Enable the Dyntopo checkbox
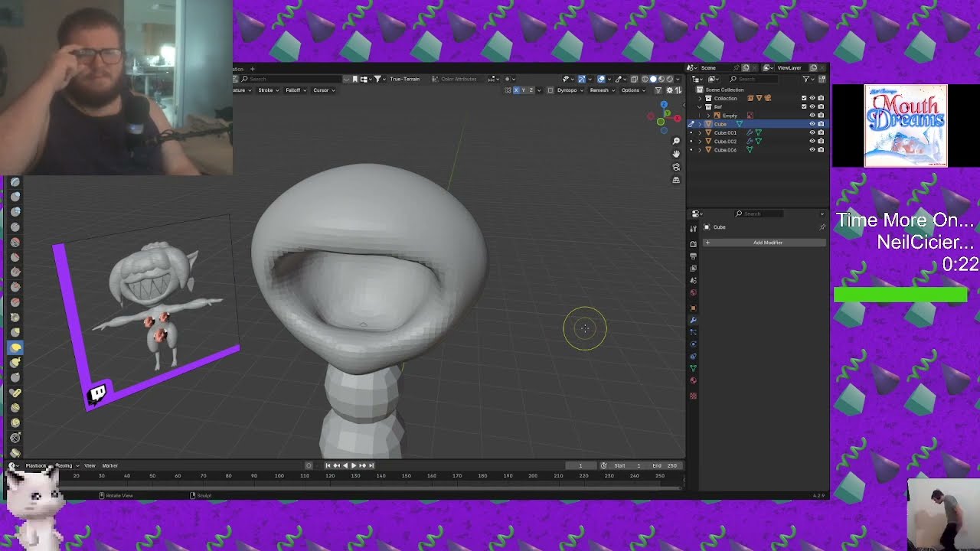This screenshot has height=551, width=980. point(550,90)
